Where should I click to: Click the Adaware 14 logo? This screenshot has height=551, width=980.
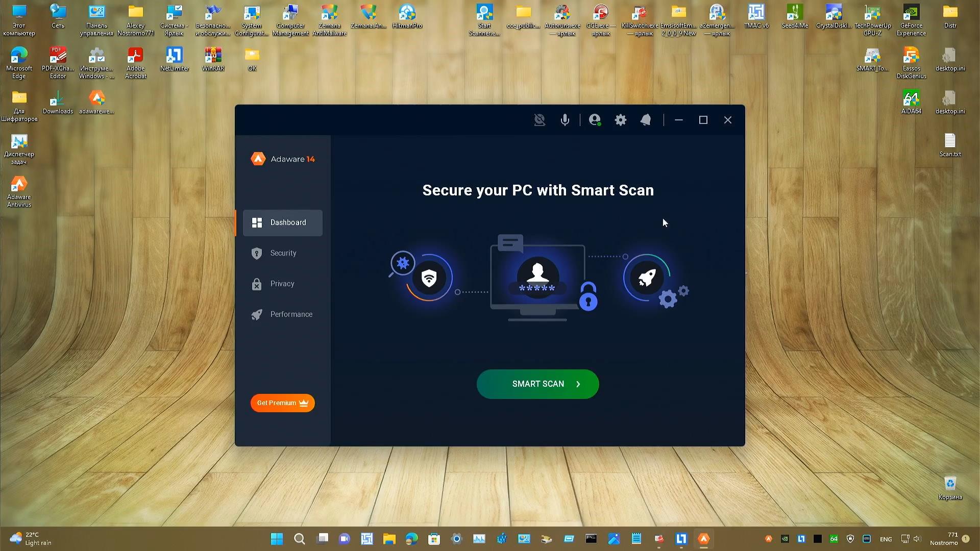[283, 159]
